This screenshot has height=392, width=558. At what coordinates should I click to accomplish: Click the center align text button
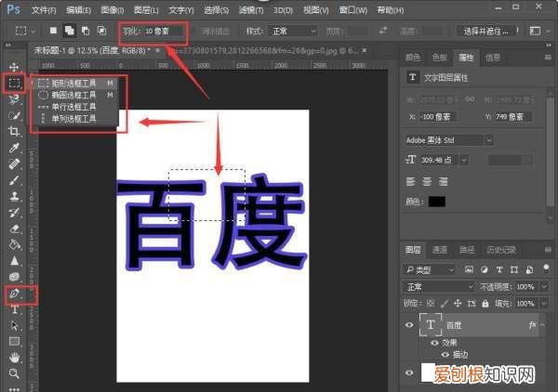click(x=427, y=182)
